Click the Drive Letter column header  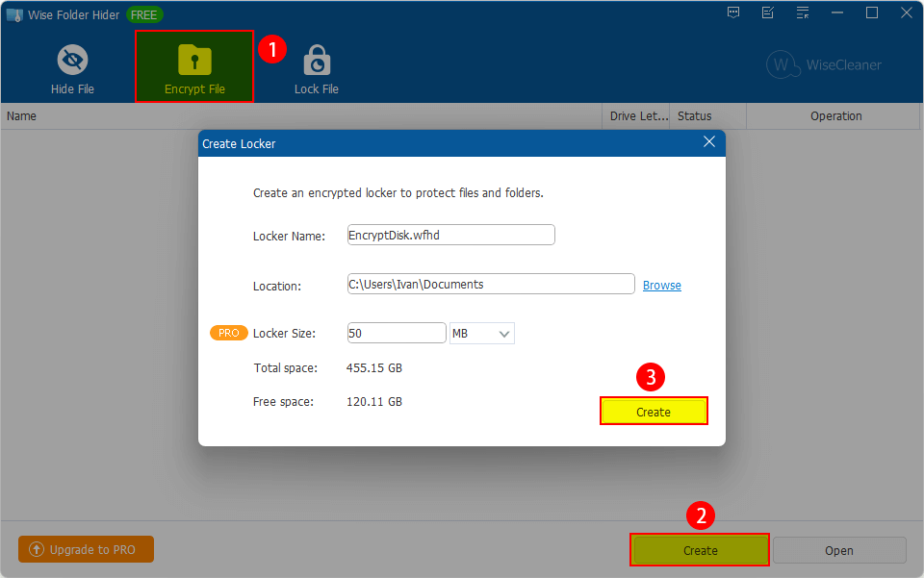[x=636, y=116]
